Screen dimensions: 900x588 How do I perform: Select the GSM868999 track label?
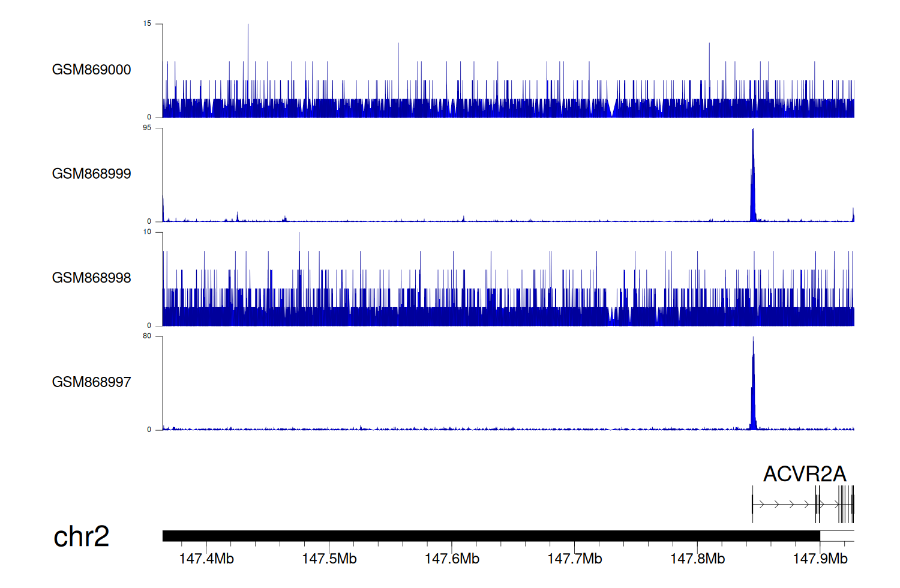pos(91,174)
